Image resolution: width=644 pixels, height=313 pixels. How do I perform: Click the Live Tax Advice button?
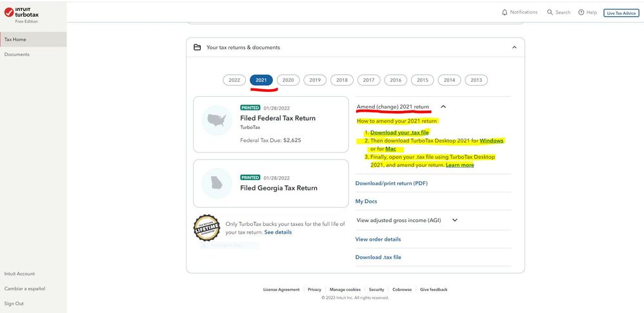621,13
